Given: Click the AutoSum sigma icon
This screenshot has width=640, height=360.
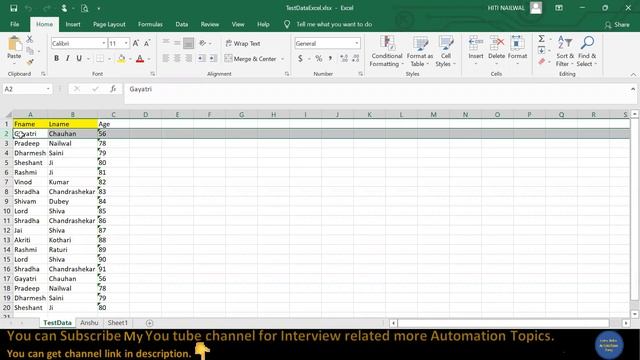Looking at the screenshot, I should click(541, 39).
